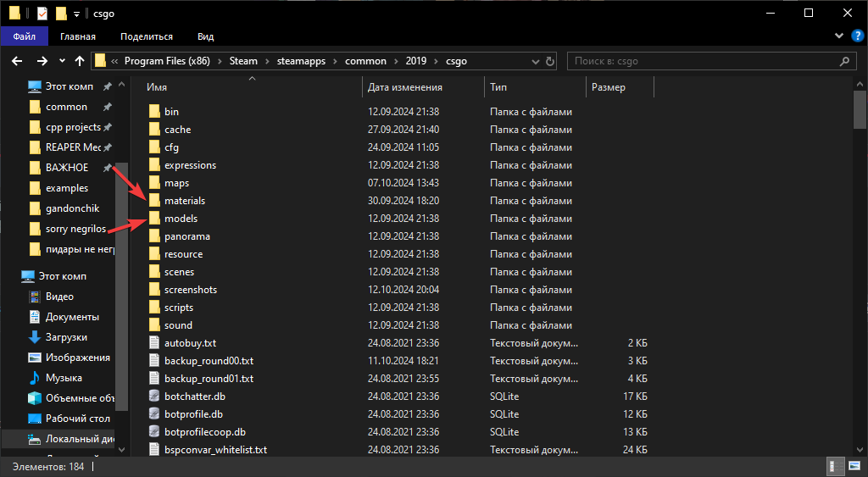Screen dimensions: 868x477
Task: Click the scripts folder icon
Action: coord(154,307)
